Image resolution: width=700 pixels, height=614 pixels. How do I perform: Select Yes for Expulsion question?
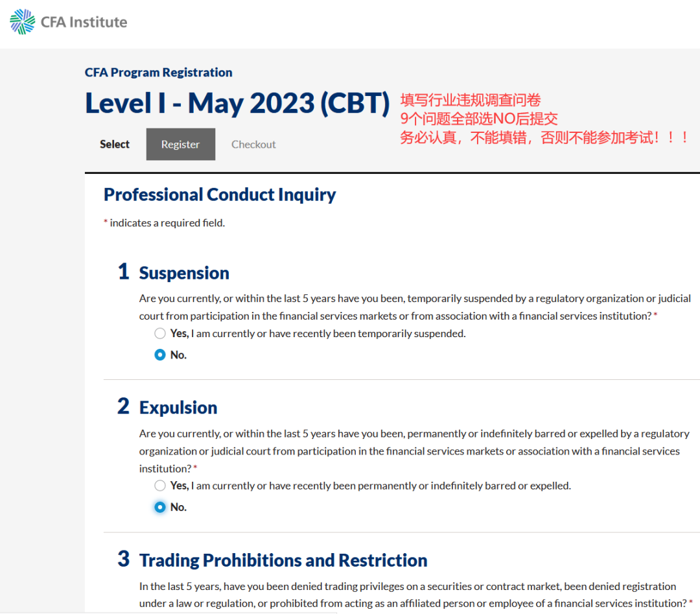point(160,486)
